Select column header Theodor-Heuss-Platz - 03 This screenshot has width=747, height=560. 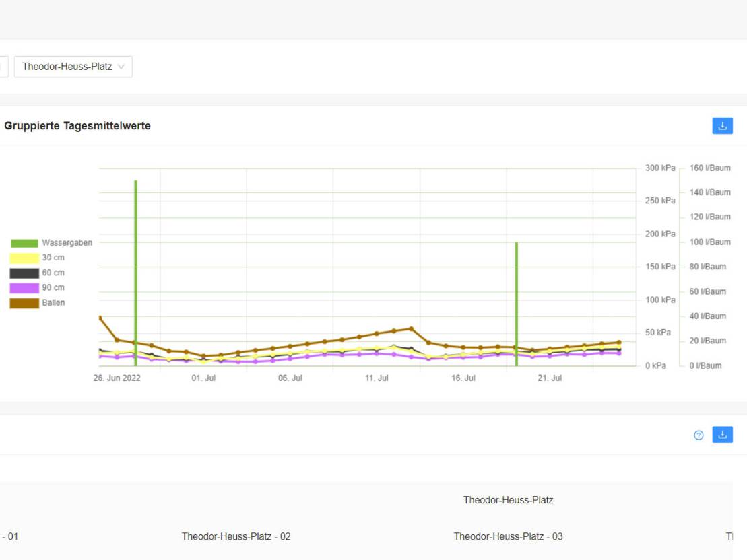coord(508,536)
